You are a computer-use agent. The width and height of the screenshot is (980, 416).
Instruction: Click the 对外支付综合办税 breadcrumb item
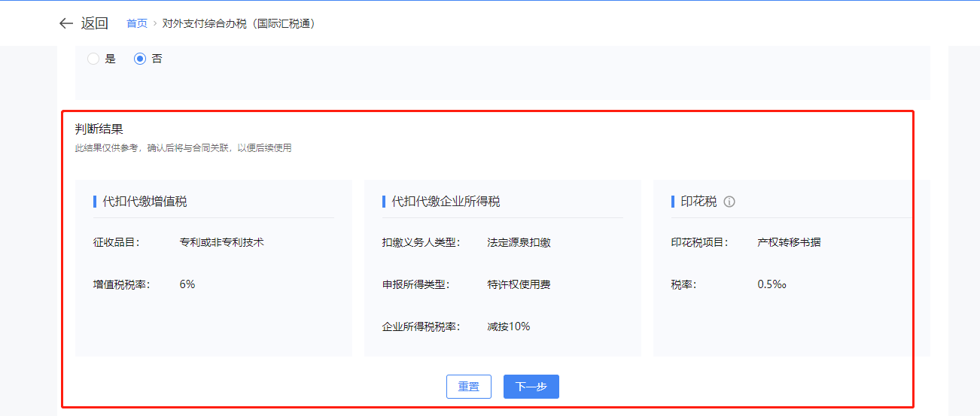tap(239, 23)
